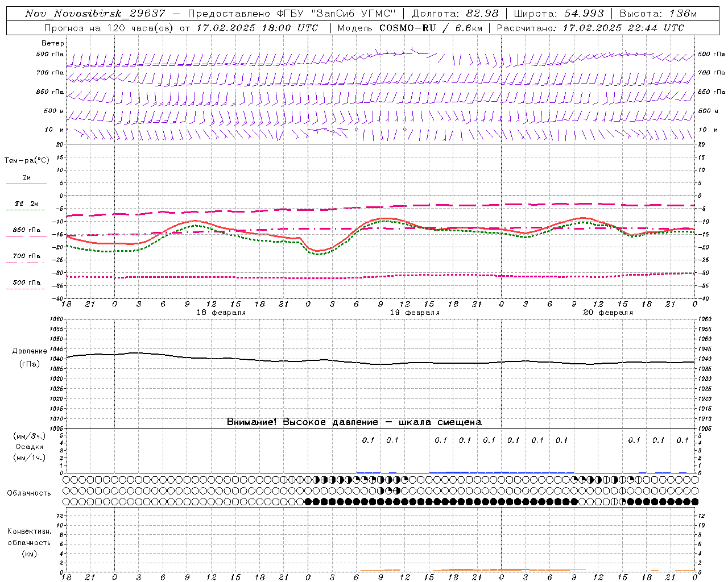
Task: Click the (мм/1ч.) precipitation unit label
Action: click(x=30, y=458)
